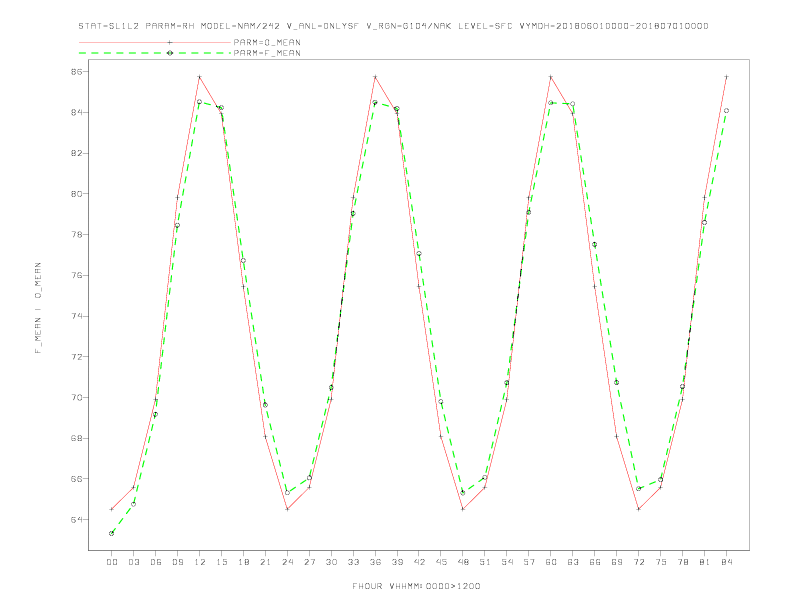Click the x-axis tick label 63
792x612 pixels.
pyautogui.click(x=573, y=562)
